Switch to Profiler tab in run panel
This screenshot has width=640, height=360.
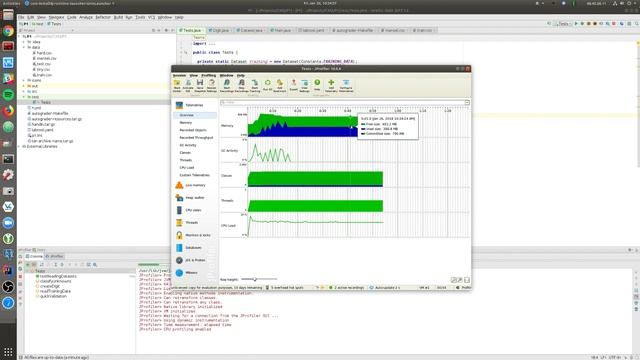55,256
